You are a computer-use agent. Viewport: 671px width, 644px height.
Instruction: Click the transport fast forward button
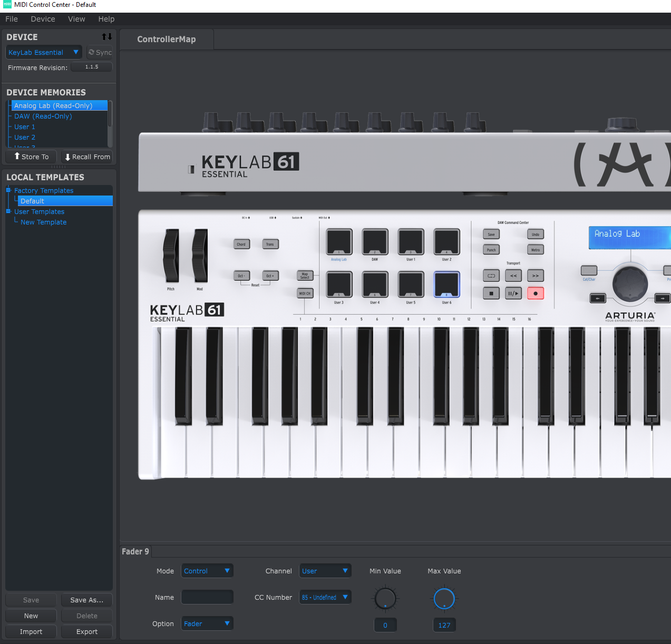(x=536, y=276)
